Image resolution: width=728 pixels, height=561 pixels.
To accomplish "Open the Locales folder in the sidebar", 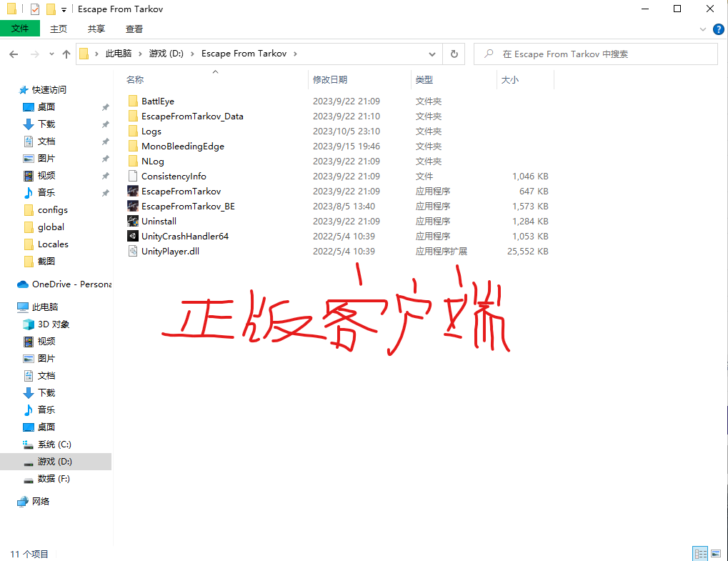I will pos(46,244).
